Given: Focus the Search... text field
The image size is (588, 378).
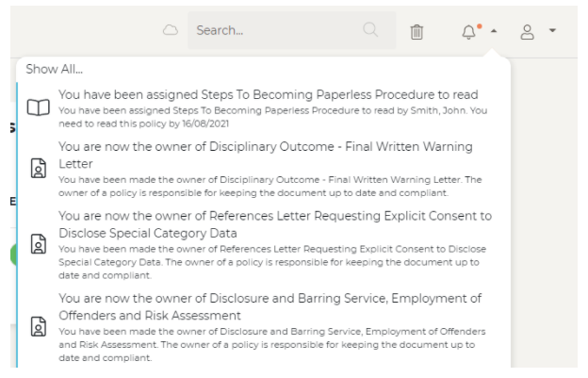Looking at the screenshot, I should pyautogui.click(x=273, y=30).
